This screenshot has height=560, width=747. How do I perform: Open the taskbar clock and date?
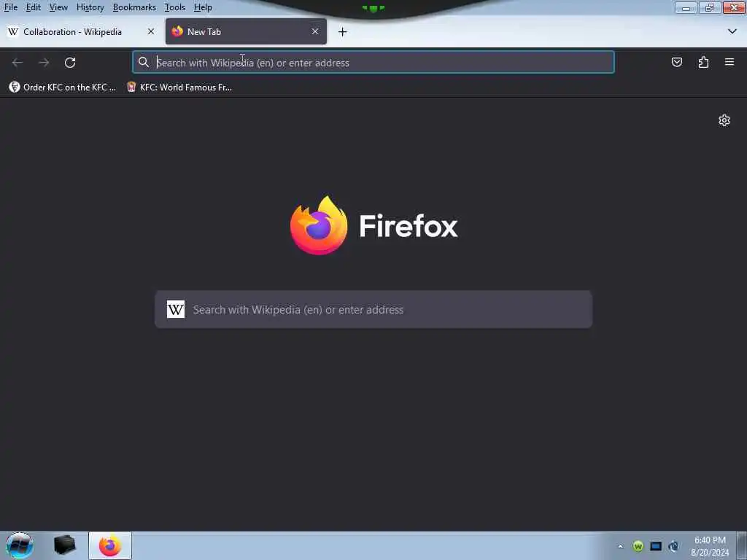click(x=710, y=546)
